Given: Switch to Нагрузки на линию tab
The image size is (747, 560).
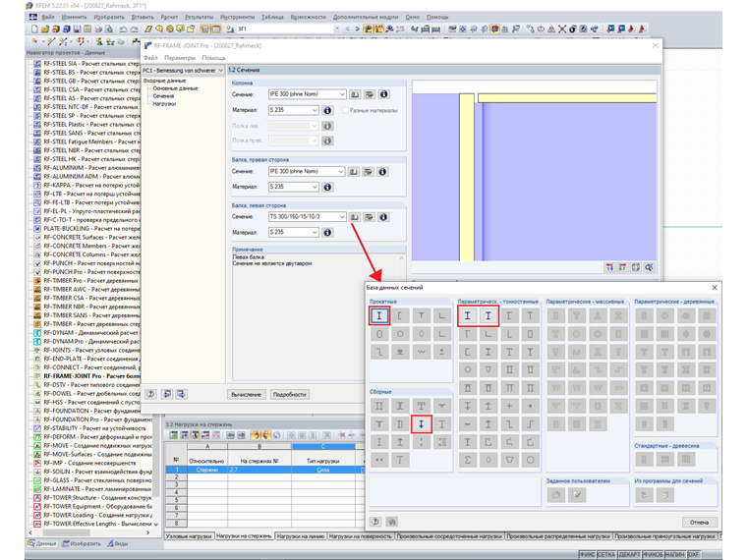Looking at the screenshot, I should click(x=301, y=536).
